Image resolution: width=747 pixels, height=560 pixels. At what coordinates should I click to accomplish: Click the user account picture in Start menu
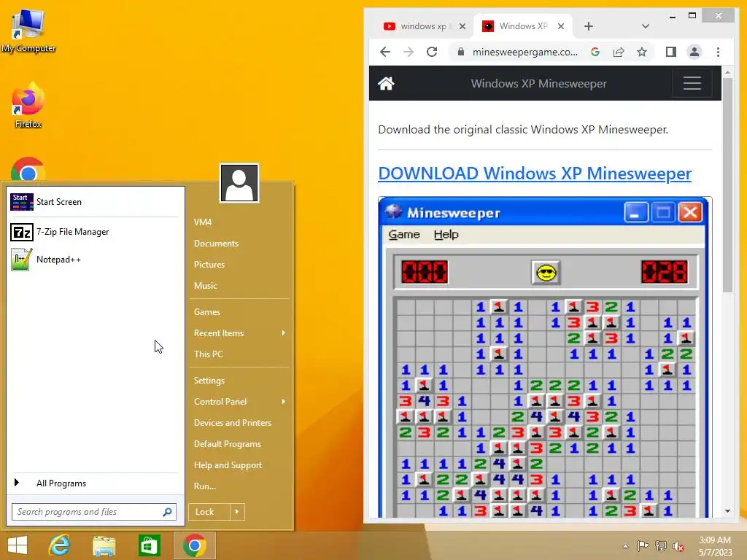(x=239, y=183)
